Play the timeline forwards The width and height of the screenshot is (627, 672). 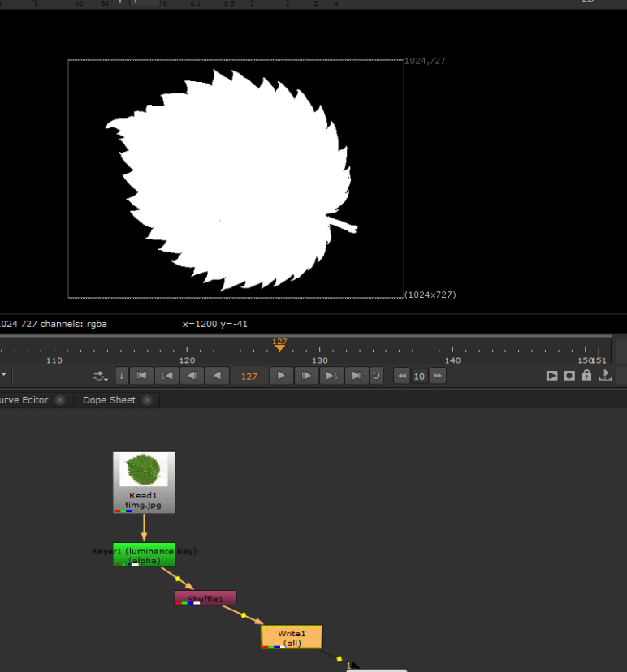(281, 376)
